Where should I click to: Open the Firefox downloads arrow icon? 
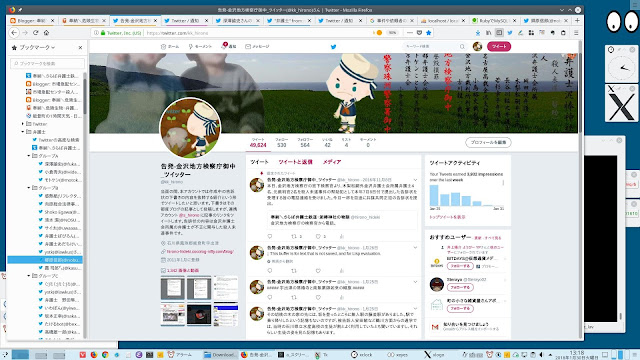coord(478,33)
